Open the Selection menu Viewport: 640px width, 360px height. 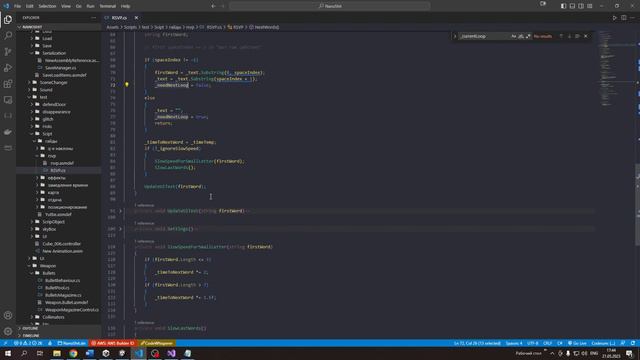click(x=47, y=6)
